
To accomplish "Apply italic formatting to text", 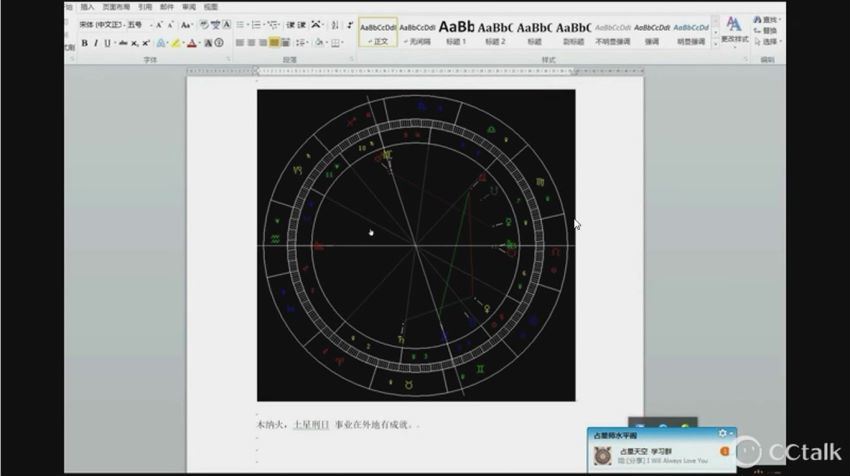I will (x=96, y=43).
